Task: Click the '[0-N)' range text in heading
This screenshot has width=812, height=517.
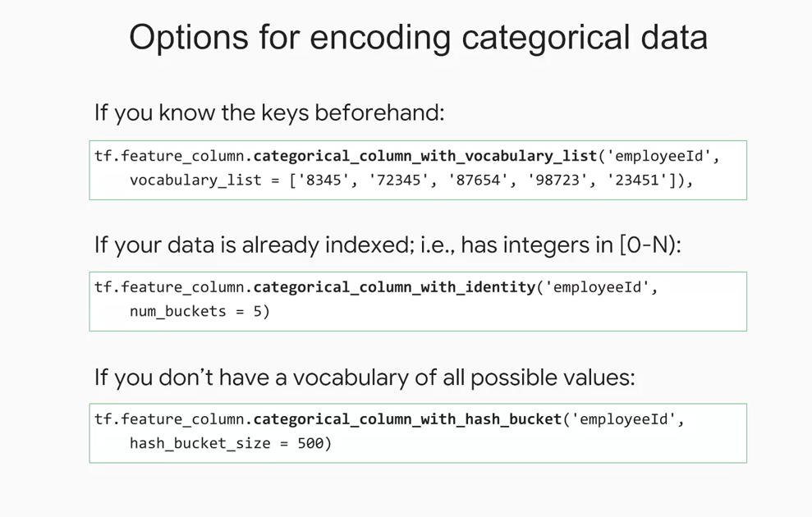Action: click(x=649, y=245)
